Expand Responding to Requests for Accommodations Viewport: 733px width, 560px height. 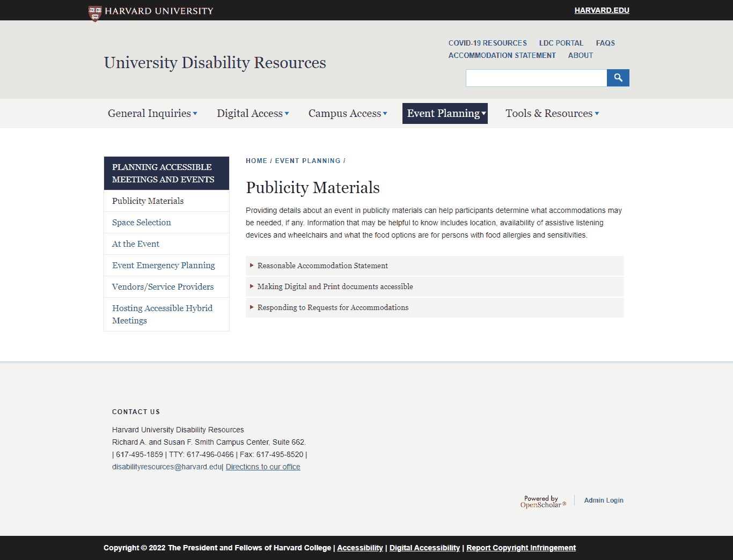(333, 307)
